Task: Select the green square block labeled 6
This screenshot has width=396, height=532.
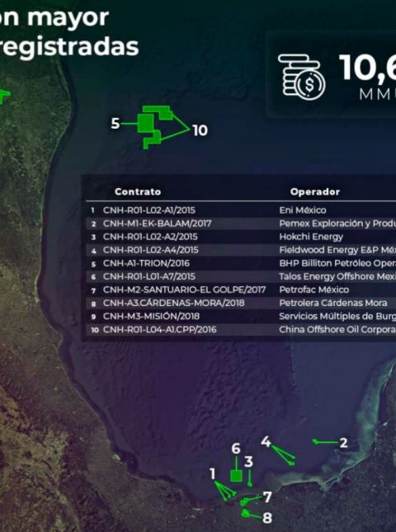Action: (236, 476)
